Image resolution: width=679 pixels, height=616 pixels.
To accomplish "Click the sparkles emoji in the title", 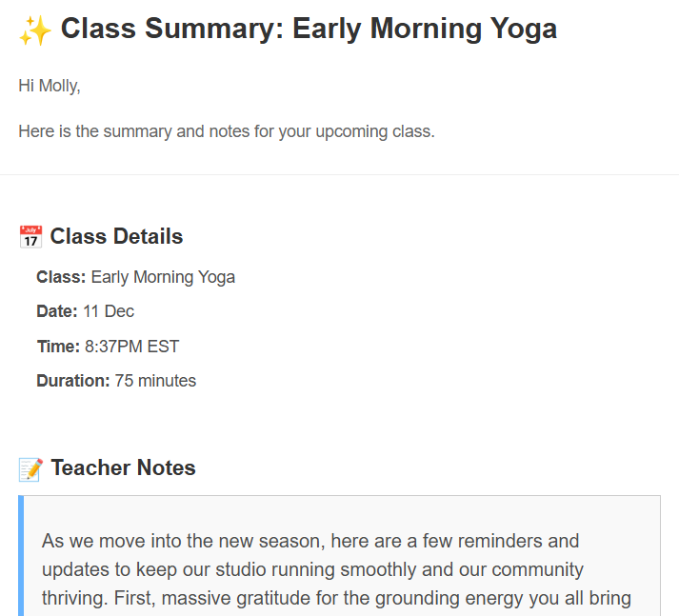I will pos(34,30).
